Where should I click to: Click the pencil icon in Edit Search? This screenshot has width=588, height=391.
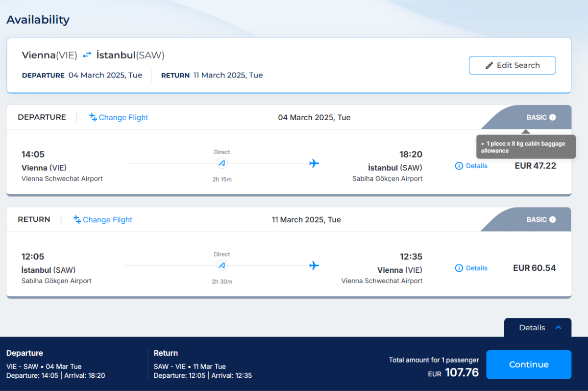489,65
